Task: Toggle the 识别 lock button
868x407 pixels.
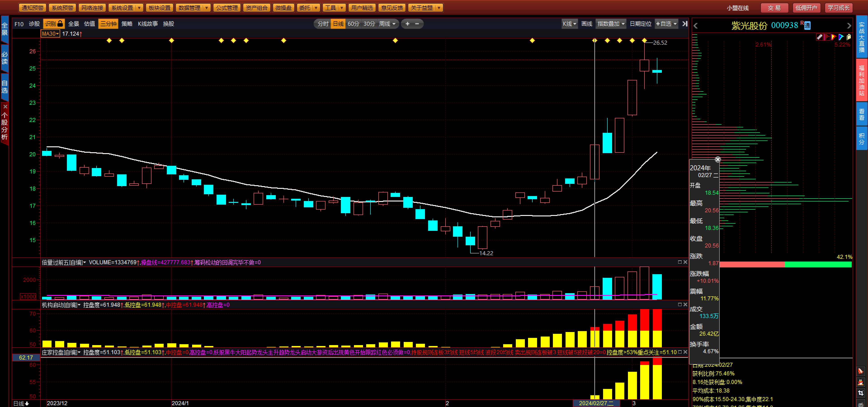Action: pos(54,23)
